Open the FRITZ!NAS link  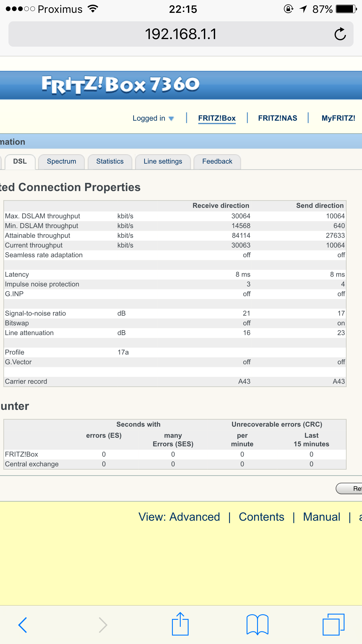[x=277, y=118]
